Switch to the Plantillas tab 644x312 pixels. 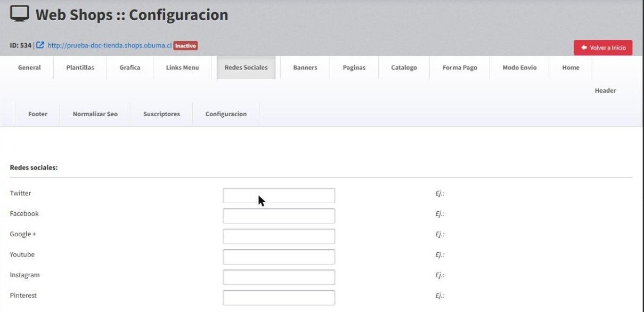[80, 68]
